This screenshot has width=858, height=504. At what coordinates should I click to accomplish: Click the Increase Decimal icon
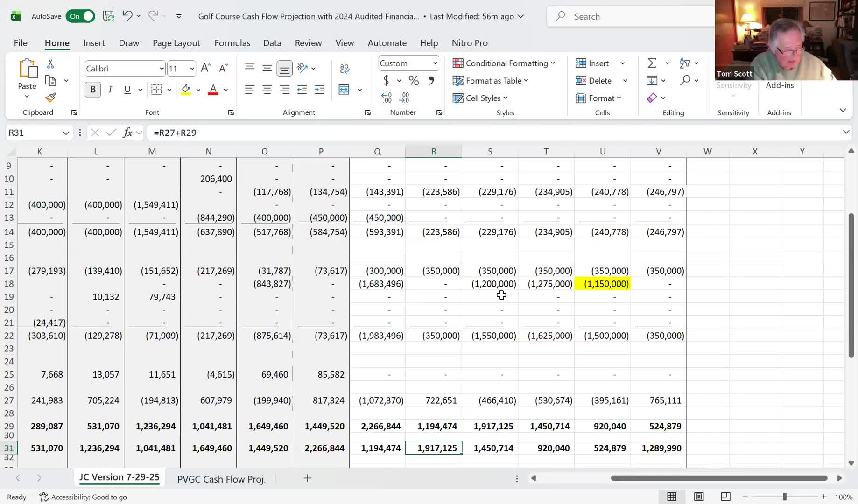(x=387, y=98)
